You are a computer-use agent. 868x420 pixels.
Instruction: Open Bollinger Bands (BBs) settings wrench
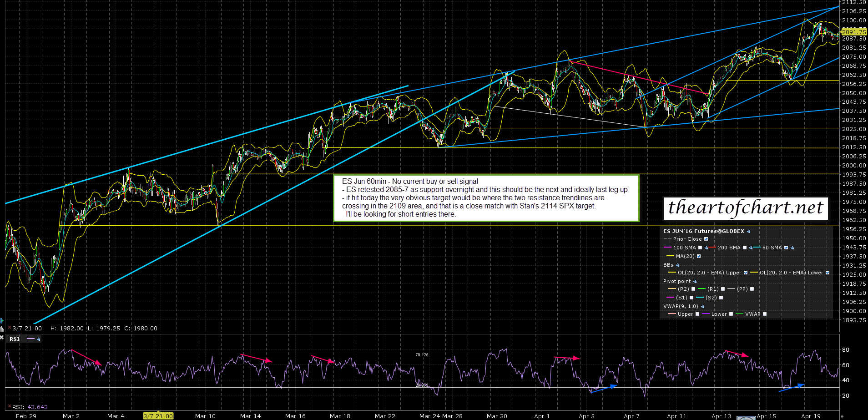click(678, 265)
